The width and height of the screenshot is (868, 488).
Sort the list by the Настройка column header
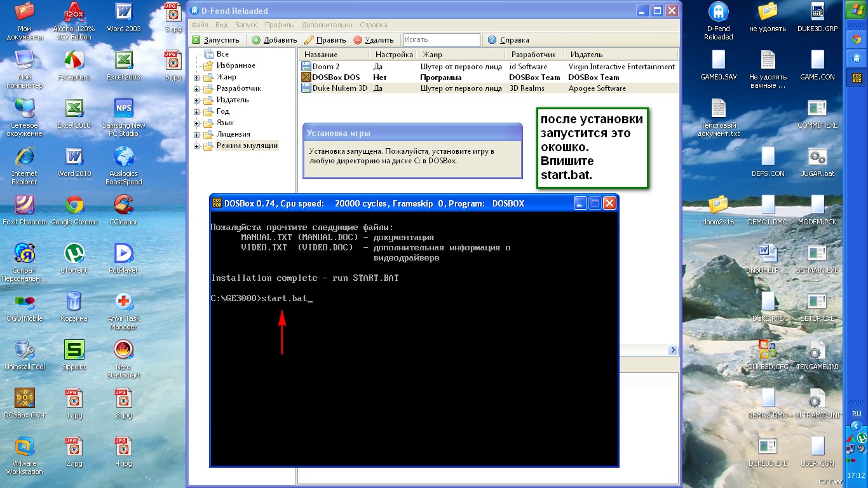click(394, 55)
